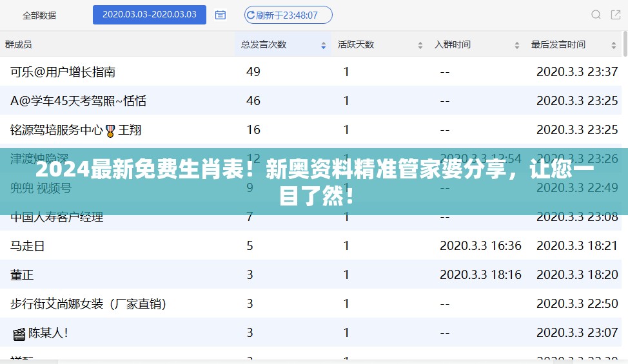Screen dimensions: 628x364
Task: Click last message time 2020.3.3 23:37
Action: point(577,72)
